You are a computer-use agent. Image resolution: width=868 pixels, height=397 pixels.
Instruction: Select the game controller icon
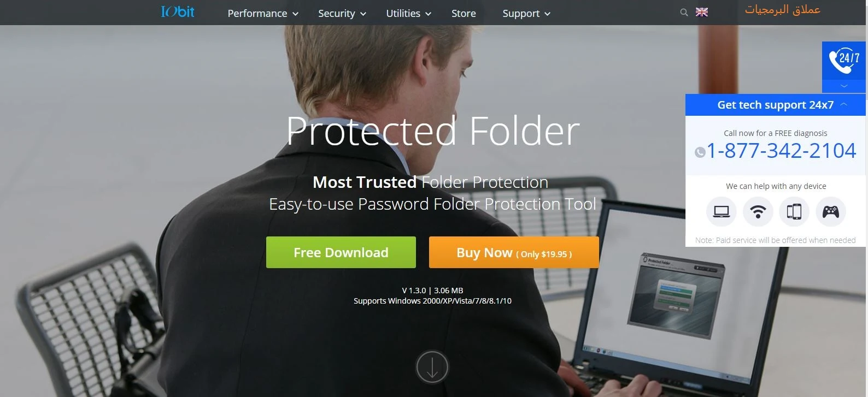tap(831, 211)
